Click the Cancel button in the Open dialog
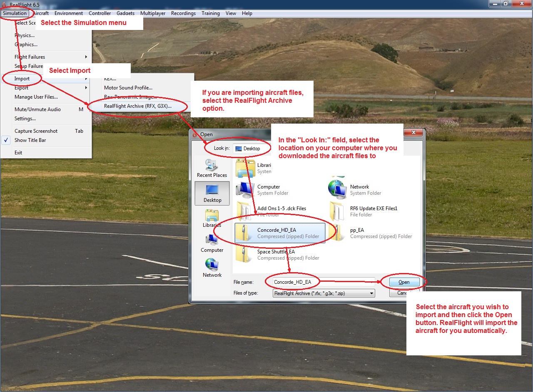Viewport: 533px width, 392px height. click(x=404, y=293)
